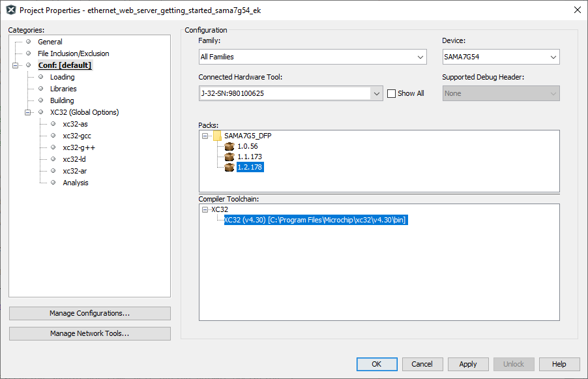Select pack version 1.1.173 icon

pos(229,157)
